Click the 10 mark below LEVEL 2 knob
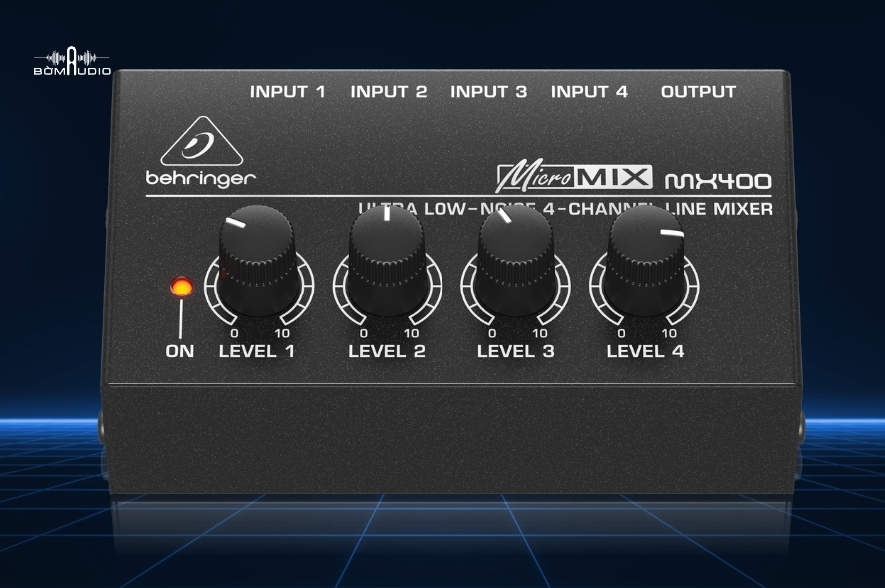This screenshot has width=885, height=588. tap(411, 333)
